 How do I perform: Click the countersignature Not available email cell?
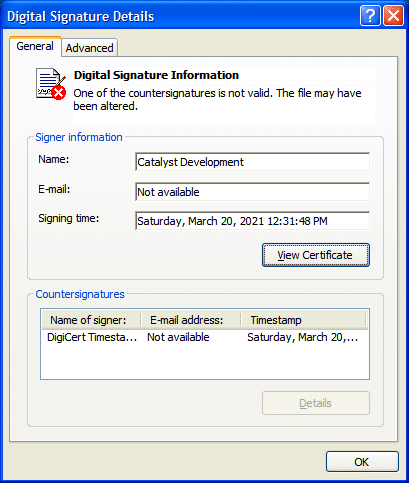tap(178, 337)
